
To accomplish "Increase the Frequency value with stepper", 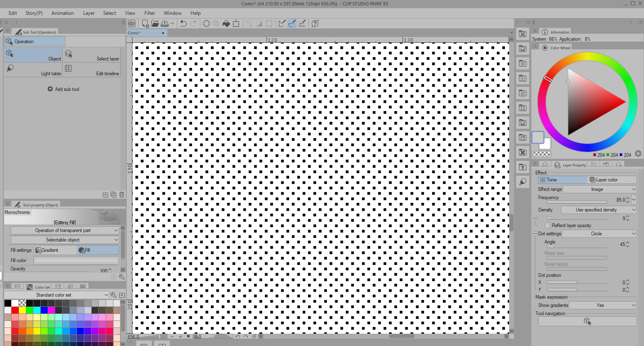I will pyautogui.click(x=628, y=198).
